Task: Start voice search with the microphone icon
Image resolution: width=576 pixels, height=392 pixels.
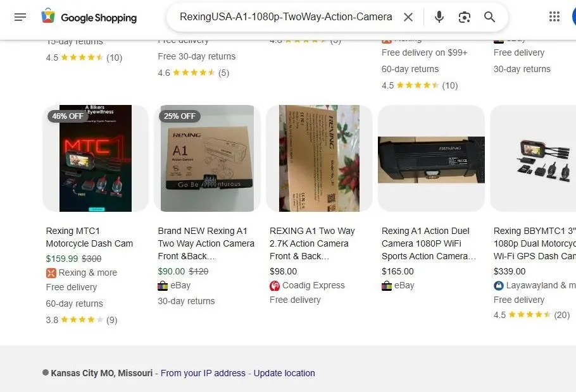Action: (439, 17)
